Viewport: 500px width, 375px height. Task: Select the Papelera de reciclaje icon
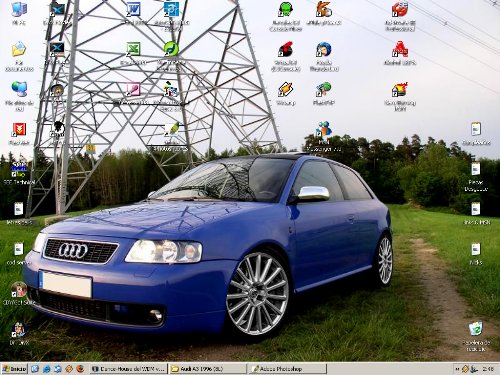point(476,329)
